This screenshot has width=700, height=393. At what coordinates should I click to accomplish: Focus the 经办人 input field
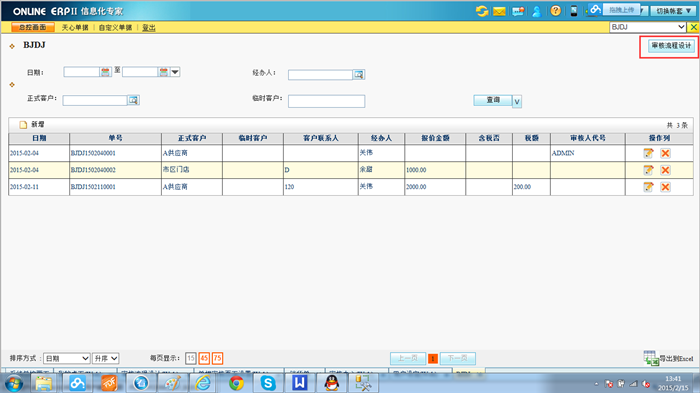[x=321, y=75]
